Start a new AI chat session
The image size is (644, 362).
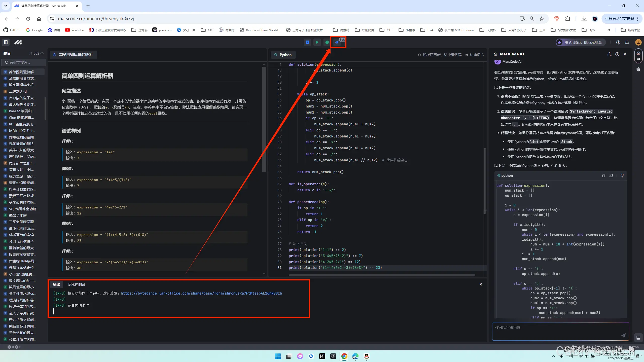609,54
